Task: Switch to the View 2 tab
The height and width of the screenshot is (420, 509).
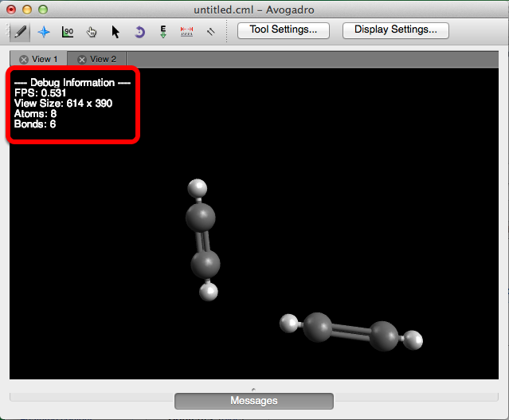Action: pyautogui.click(x=103, y=59)
